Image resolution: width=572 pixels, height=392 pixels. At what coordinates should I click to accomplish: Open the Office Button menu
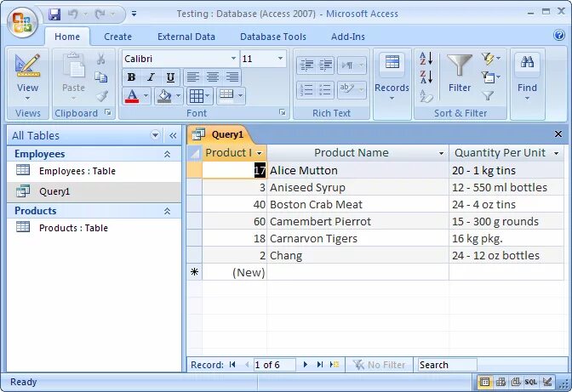[22, 23]
